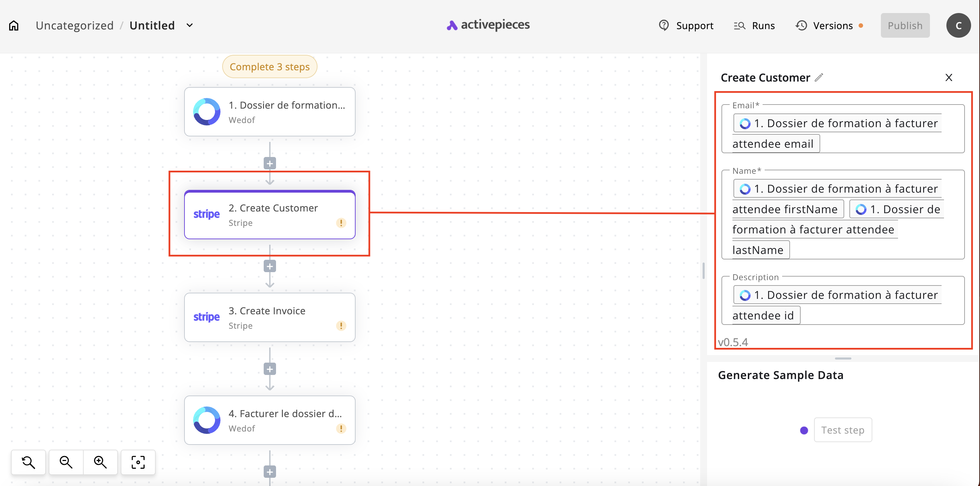Close the Create Customer panel
This screenshot has width=980, height=486.
click(948, 77)
